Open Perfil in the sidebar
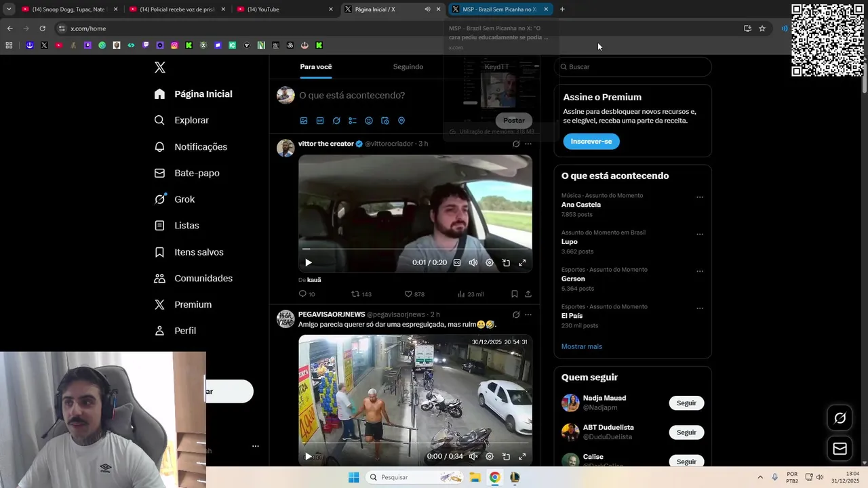868x488 pixels. [175, 331]
